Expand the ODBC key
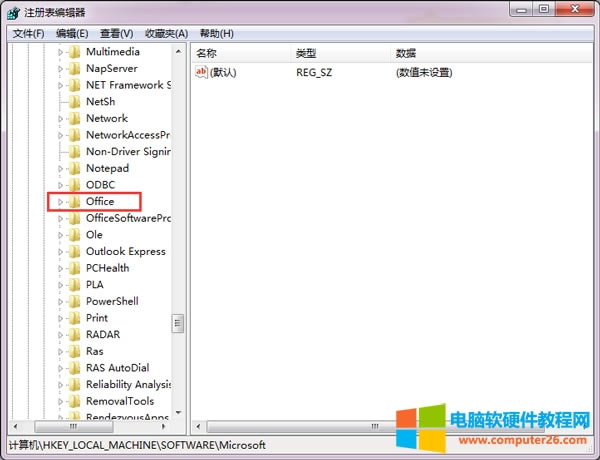Screen dimensions: 600x460 click(x=60, y=185)
